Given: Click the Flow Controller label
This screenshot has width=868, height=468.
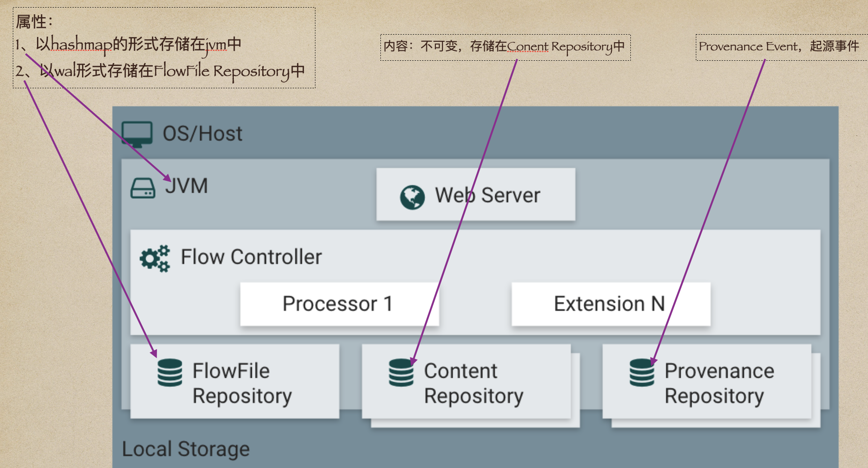Looking at the screenshot, I should (251, 257).
